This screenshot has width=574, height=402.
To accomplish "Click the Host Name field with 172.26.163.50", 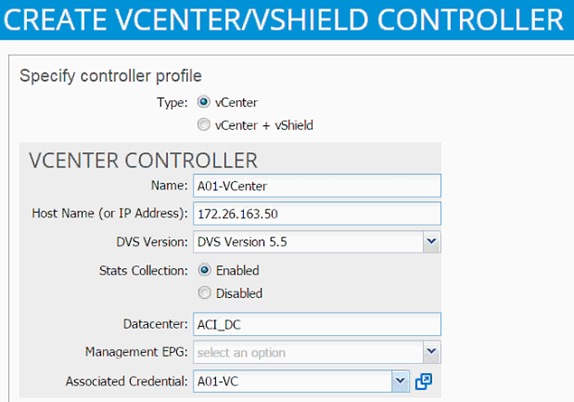I will point(317,213).
